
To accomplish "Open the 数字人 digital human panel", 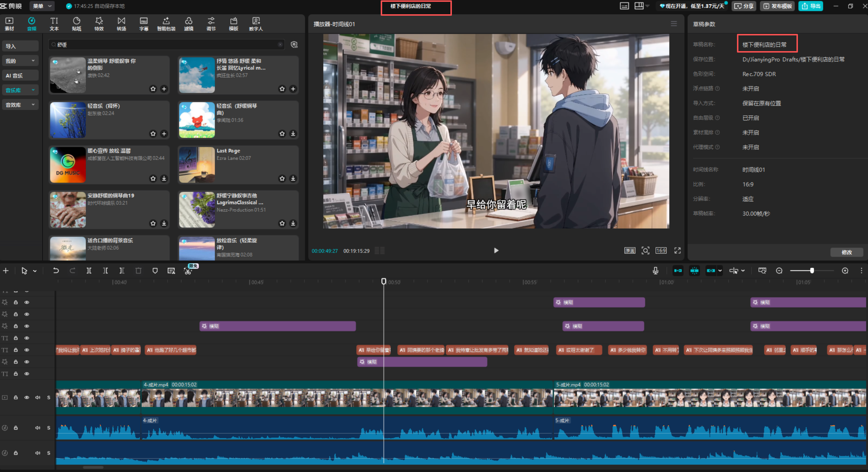I will [x=256, y=24].
